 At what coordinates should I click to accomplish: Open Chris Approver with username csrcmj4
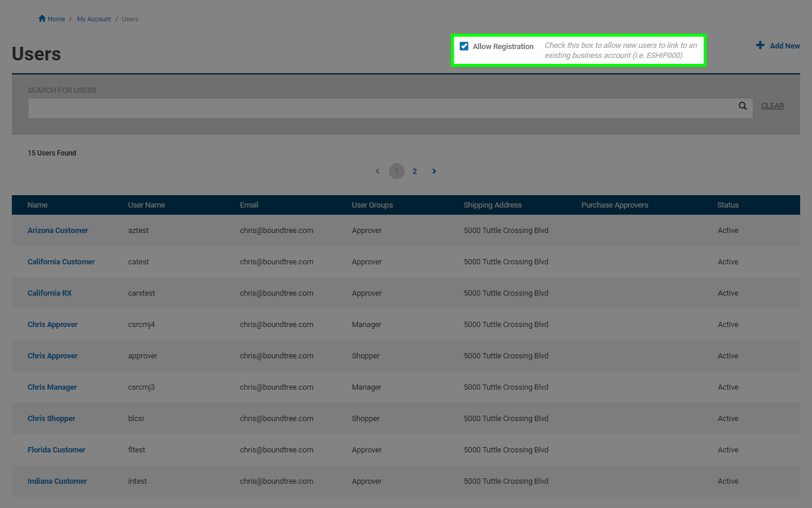(x=53, y=325)
